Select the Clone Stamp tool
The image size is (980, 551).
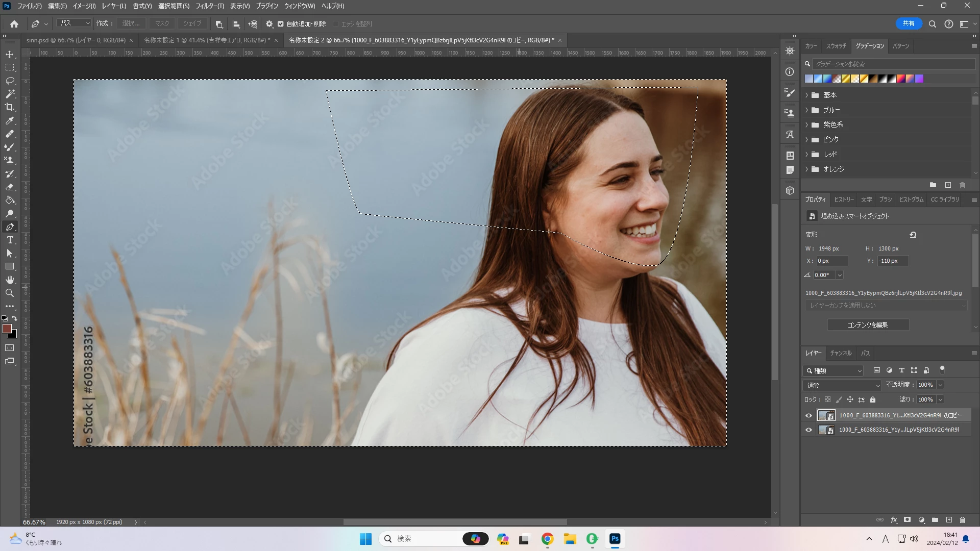[x=10, y=161]
